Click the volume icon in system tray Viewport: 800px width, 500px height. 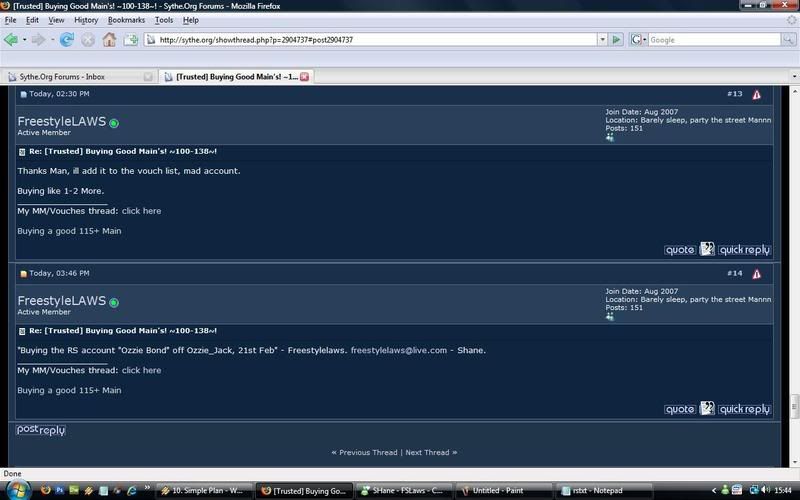click(765, 490)
